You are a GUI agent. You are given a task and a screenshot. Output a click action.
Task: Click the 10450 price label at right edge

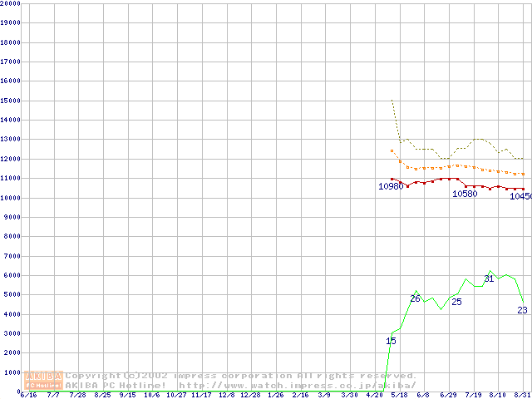tap(521, 197)
